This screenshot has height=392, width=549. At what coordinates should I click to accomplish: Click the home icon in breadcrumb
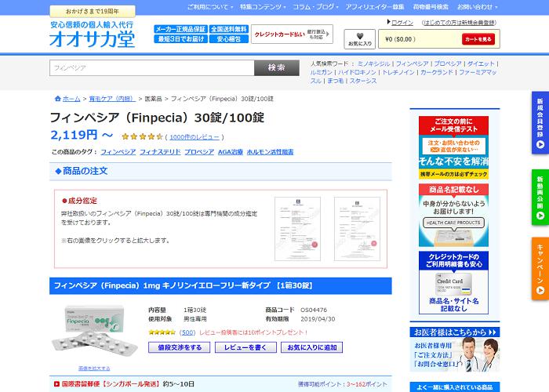[x=58, y=99]
